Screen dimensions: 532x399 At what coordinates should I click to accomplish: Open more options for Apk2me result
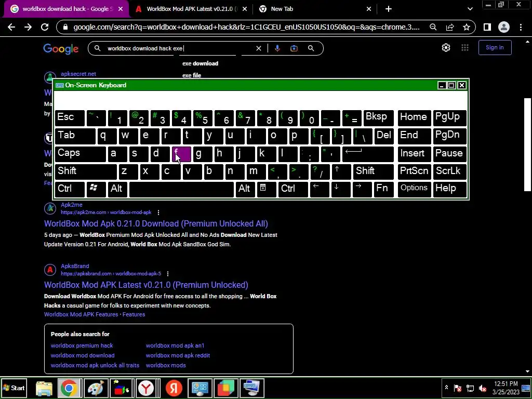[x=158, y=212]
